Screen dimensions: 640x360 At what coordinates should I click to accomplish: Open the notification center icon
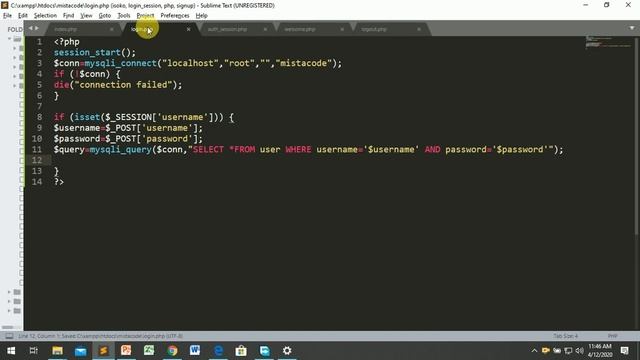(x=624, y=351)
